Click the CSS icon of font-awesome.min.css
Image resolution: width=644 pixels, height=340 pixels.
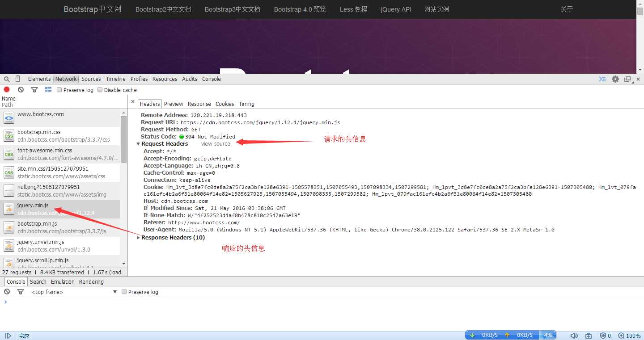9,154
